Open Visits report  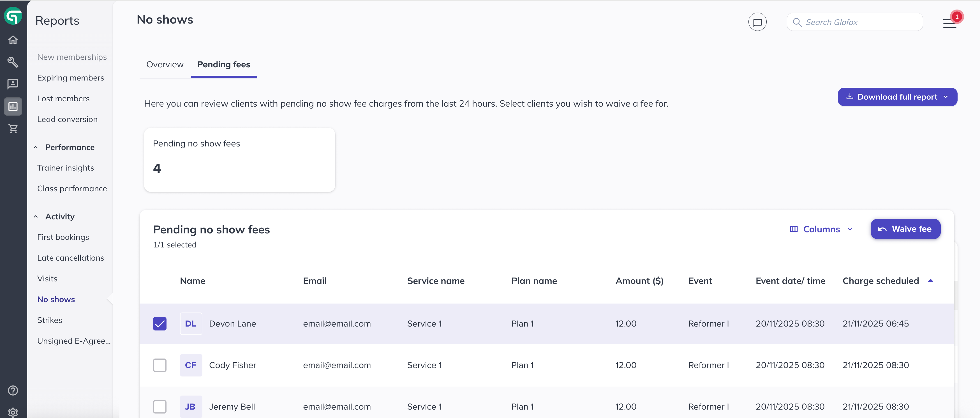pos(47,279)
